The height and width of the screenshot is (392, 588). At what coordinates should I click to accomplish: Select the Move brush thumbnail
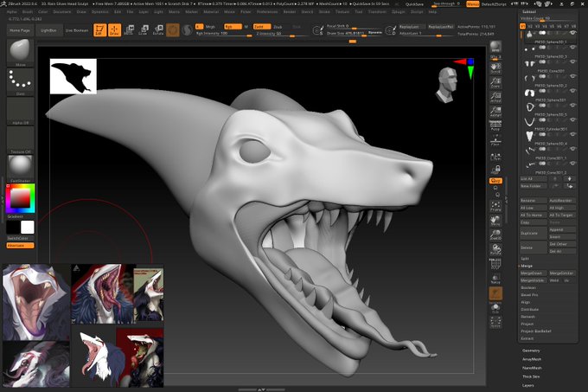20,53
